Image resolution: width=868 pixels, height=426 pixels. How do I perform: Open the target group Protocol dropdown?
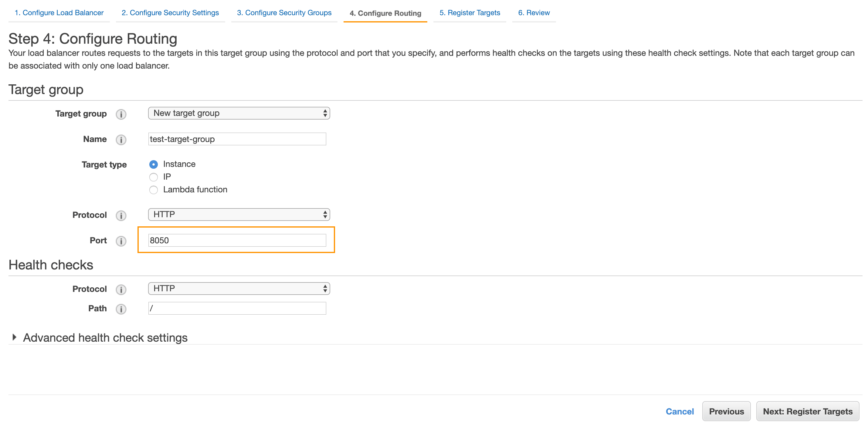[x=239, y=215]
